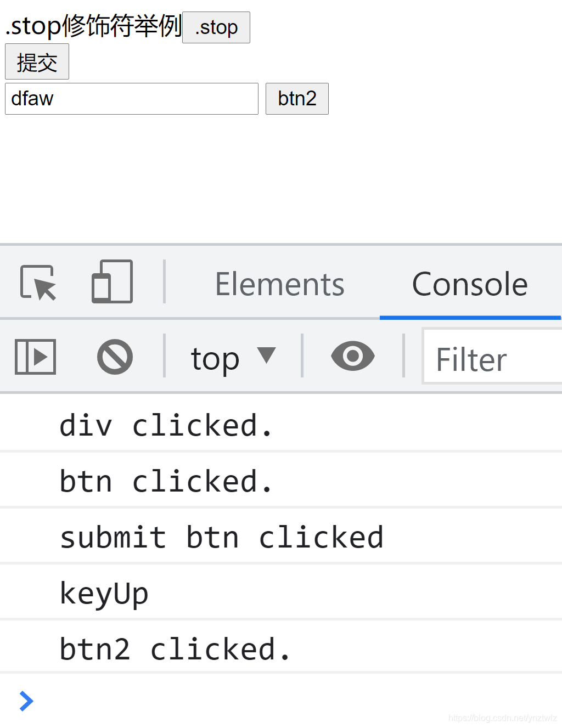Select the 'keyUp' console message

coord(281,593)
